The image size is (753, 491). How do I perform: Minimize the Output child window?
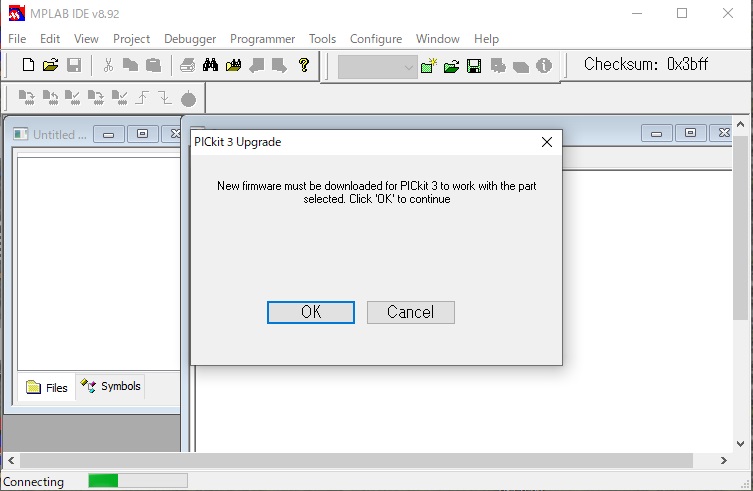click(x=656, y=133)
